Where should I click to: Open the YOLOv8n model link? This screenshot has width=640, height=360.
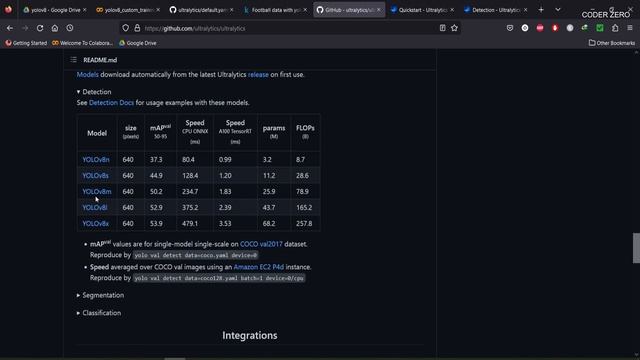click(x=96, y=160)
